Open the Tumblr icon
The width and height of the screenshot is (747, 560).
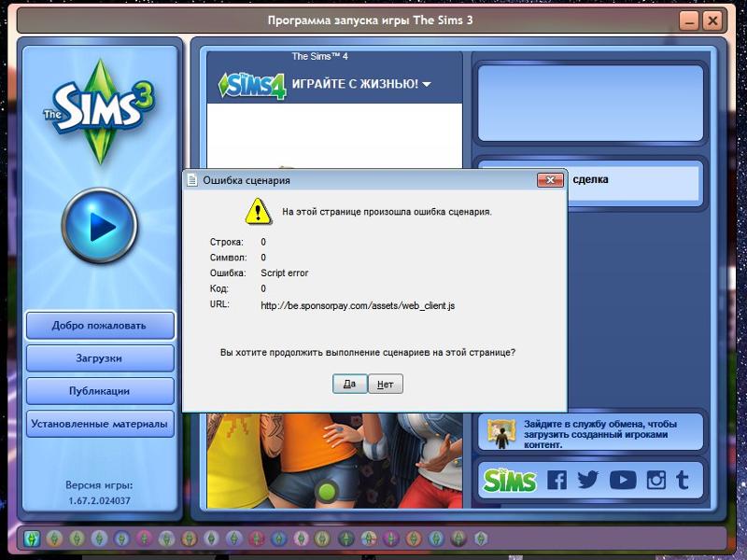pos(683,480)
